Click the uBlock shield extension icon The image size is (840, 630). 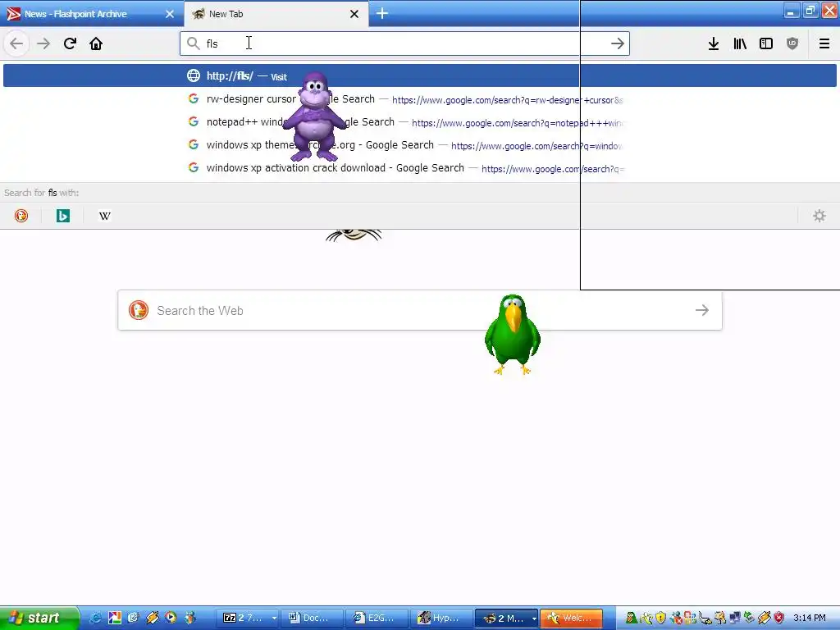click(x=792, y=43)
